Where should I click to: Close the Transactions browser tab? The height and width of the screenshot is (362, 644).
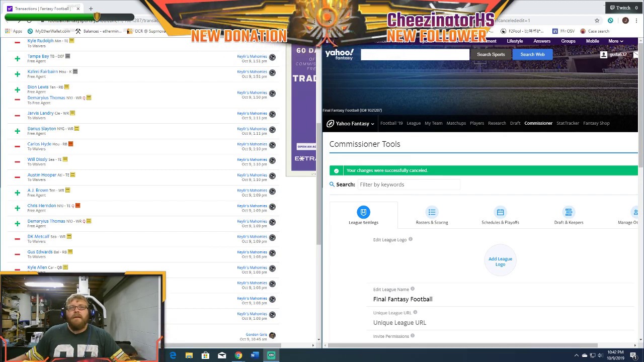pyautogui.click(x=78, y=9)
